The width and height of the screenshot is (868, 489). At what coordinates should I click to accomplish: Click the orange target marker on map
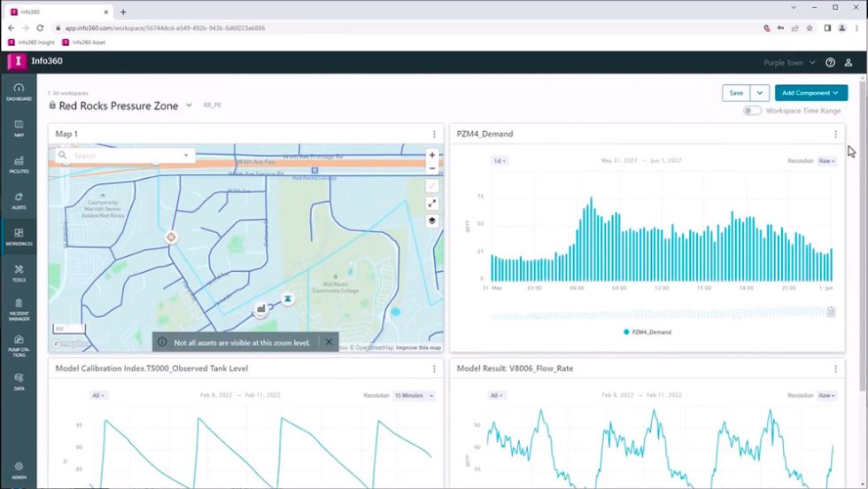tap(171, 237)
